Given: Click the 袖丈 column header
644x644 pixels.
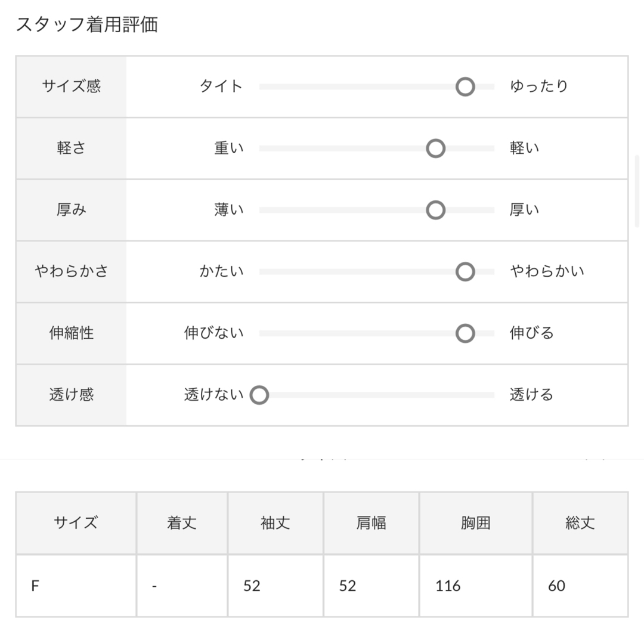Looking at the screenshot, I should pos(275,523).
